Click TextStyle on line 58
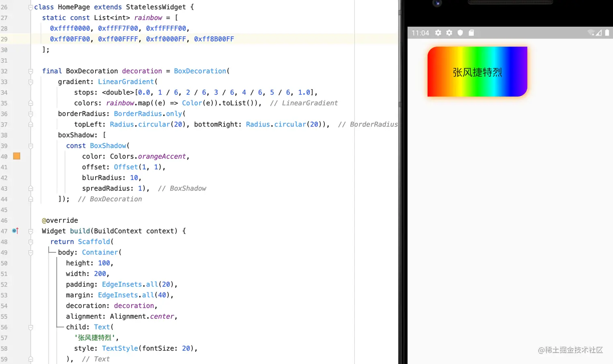The height and width of the screenshot is (364, 613). click(120, 348)
